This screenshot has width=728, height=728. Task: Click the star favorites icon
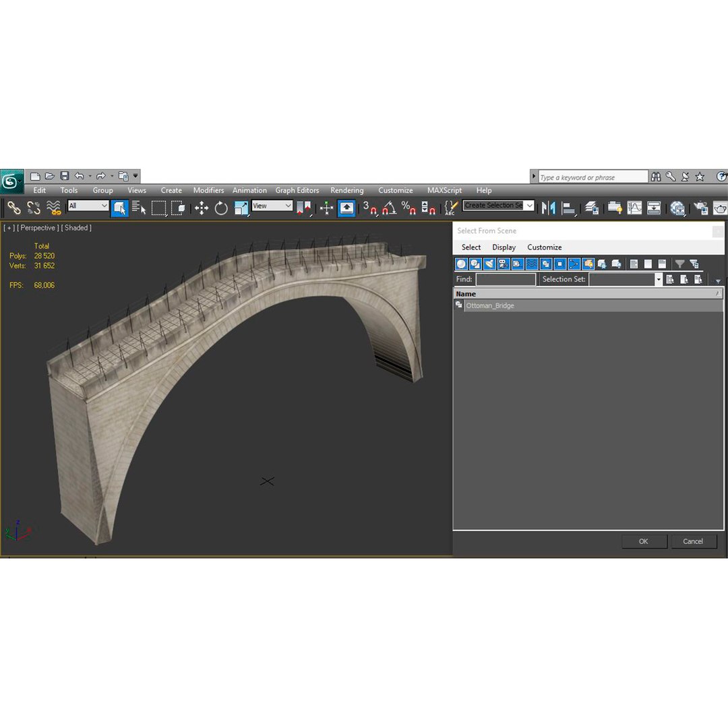[x=700, y=177]
